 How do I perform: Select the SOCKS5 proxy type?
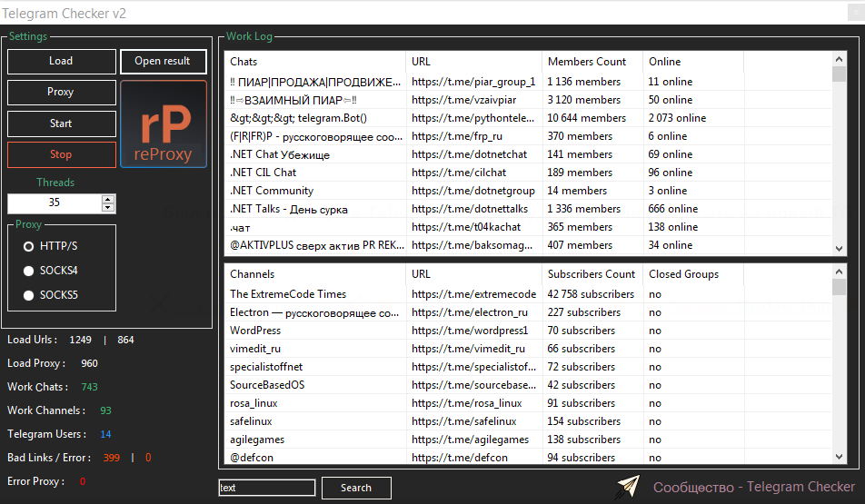coord(29,295)
